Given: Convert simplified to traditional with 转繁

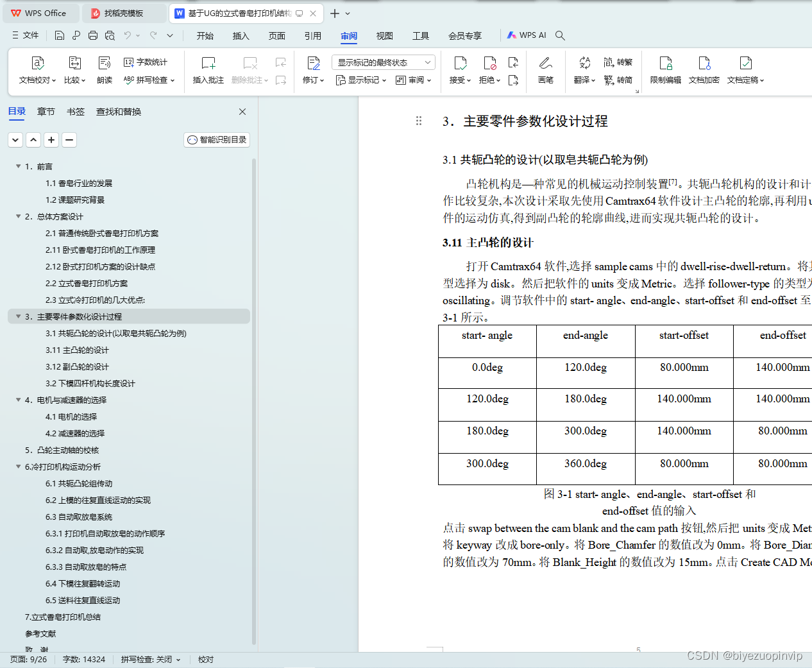Looking at the screenshot, I should point(618,62).
